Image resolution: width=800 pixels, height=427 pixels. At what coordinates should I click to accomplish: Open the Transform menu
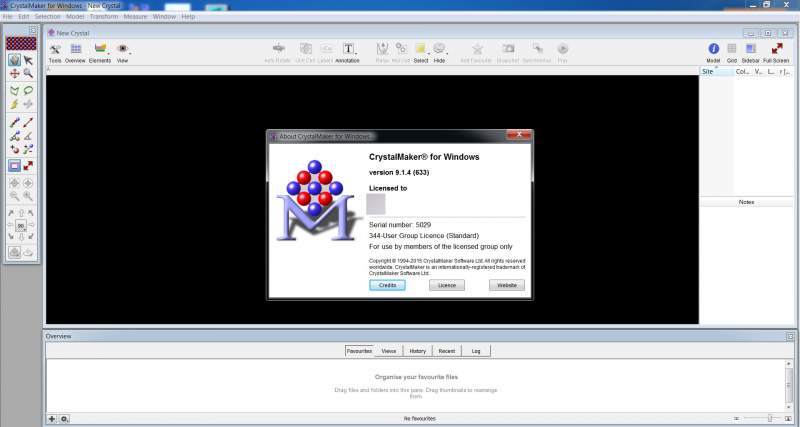click(104, 17)
